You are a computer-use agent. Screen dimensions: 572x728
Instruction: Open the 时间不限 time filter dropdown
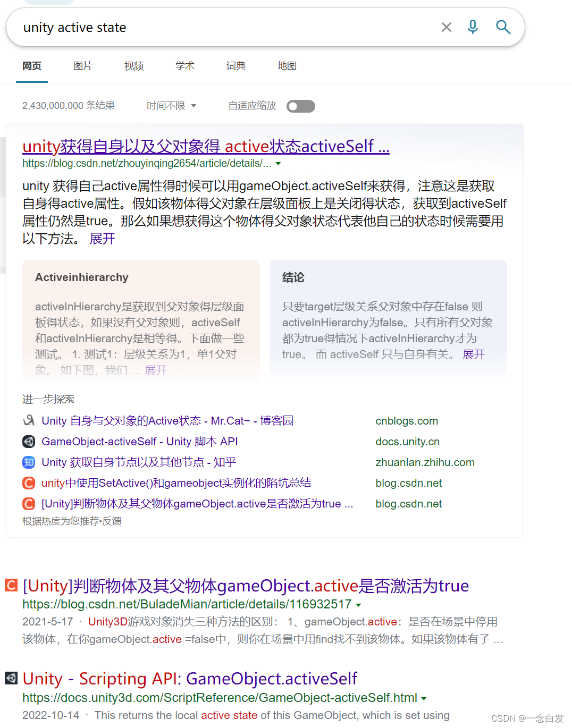(172, 106)
